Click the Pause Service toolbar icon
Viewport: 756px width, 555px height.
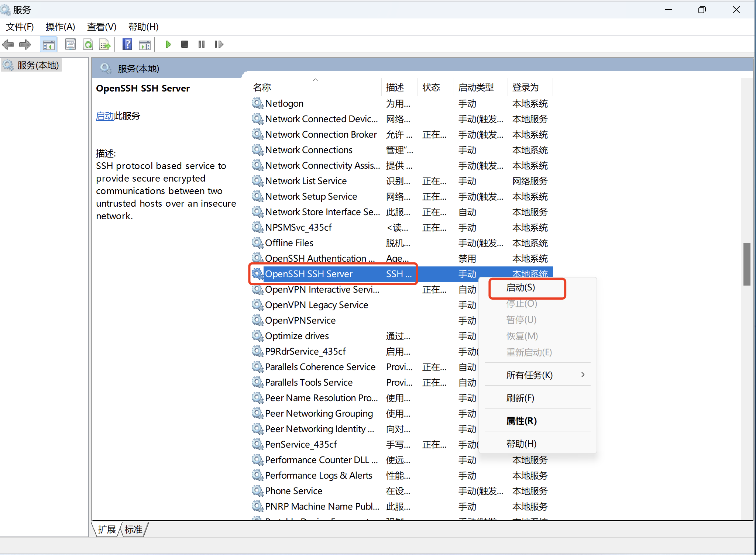pyautogui.click(x=202, y=45)
